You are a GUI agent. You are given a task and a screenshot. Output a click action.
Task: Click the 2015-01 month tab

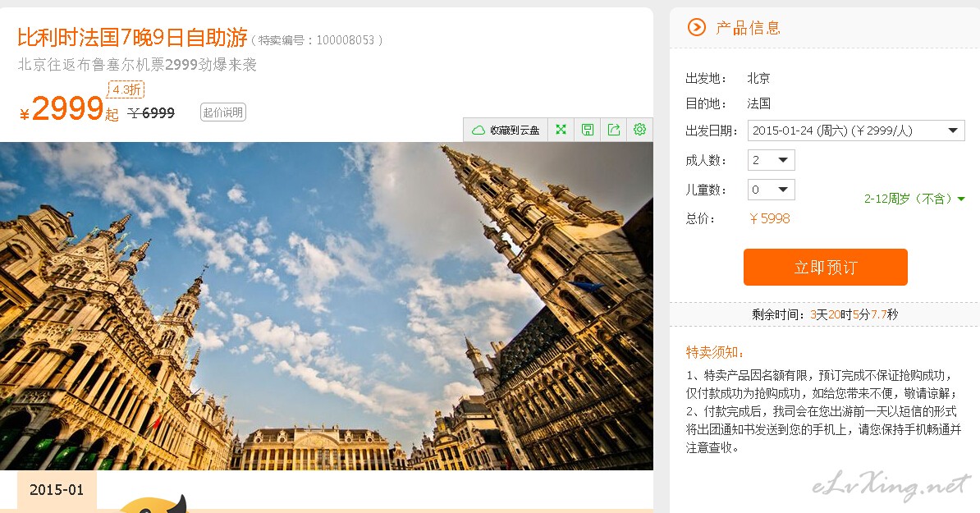click(57, 490)
